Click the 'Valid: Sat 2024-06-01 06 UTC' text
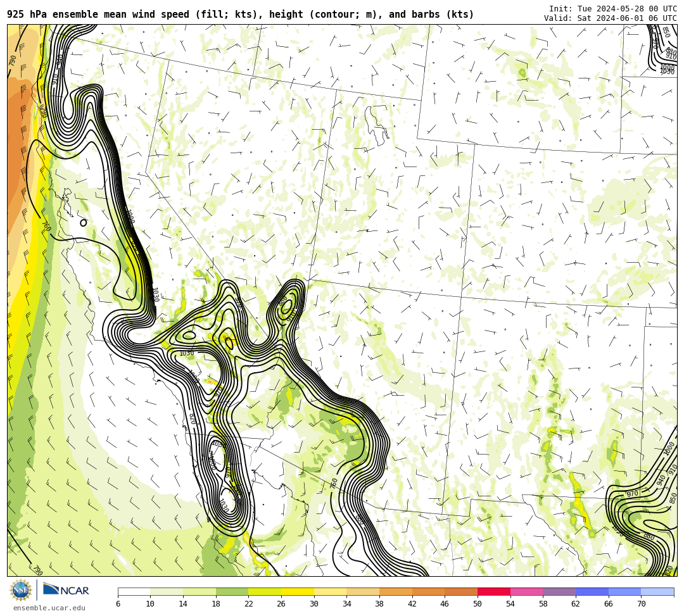This screenshot has width=684, height=616. (611, 18)
